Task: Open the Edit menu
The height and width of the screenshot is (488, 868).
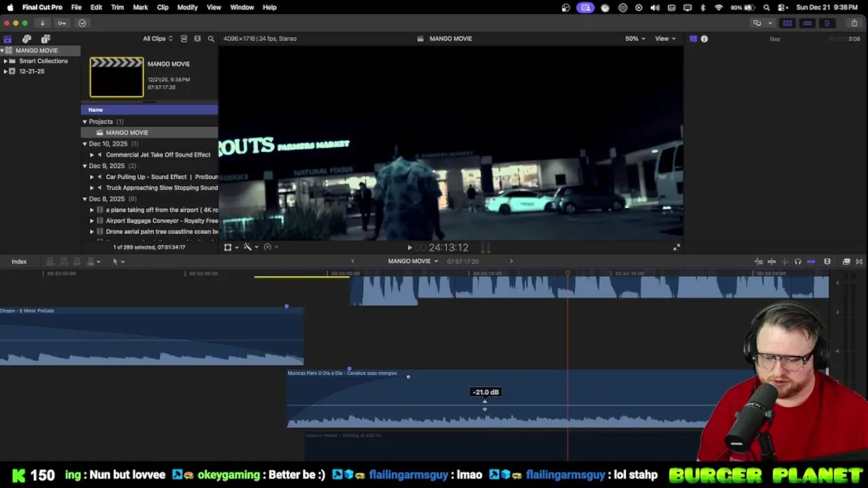Action: pos(96,7)
